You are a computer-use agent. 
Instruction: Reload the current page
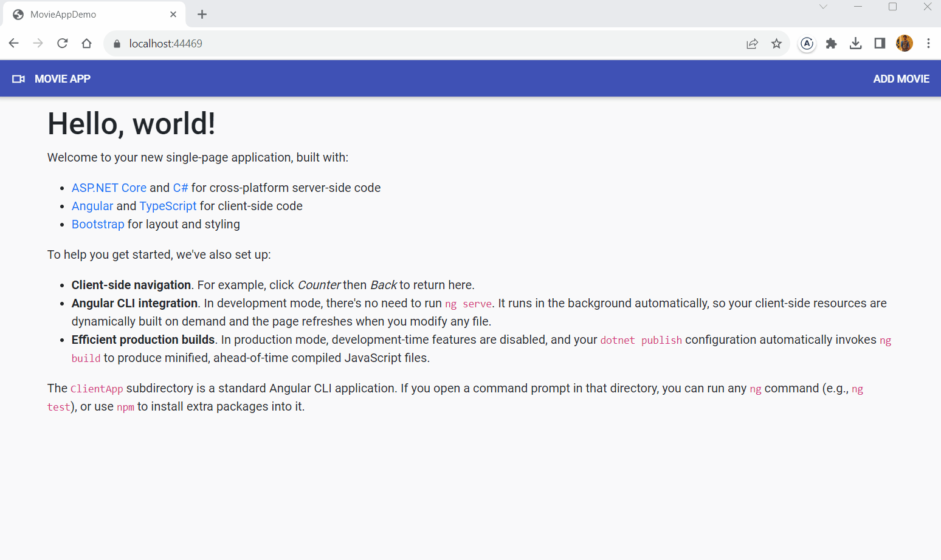coord(62,43)
